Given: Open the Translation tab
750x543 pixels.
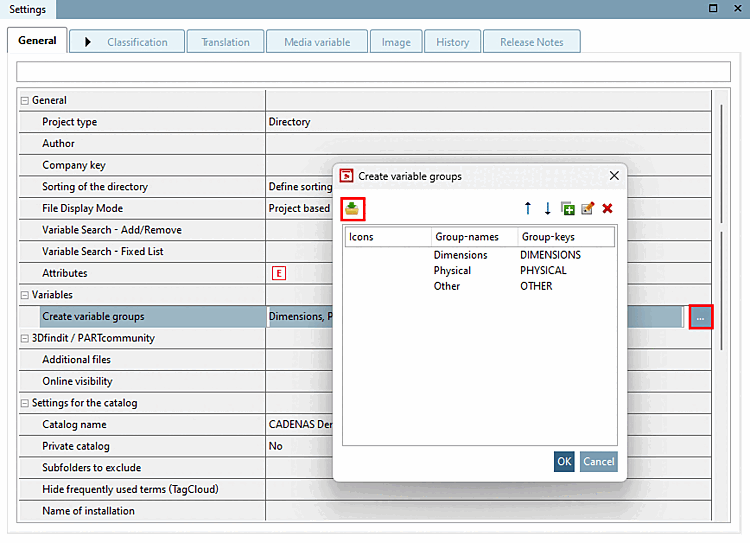Looking at the screenshot, I should click(225, 42).
